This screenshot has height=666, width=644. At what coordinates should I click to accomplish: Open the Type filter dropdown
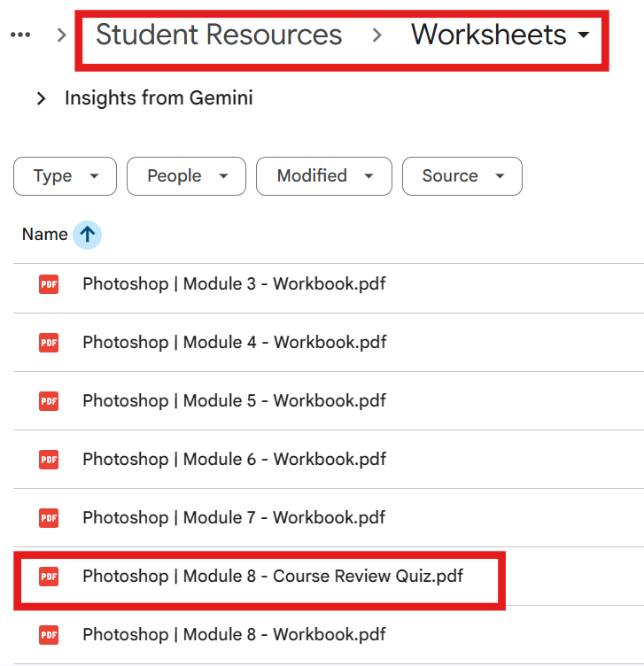(65, 176)
